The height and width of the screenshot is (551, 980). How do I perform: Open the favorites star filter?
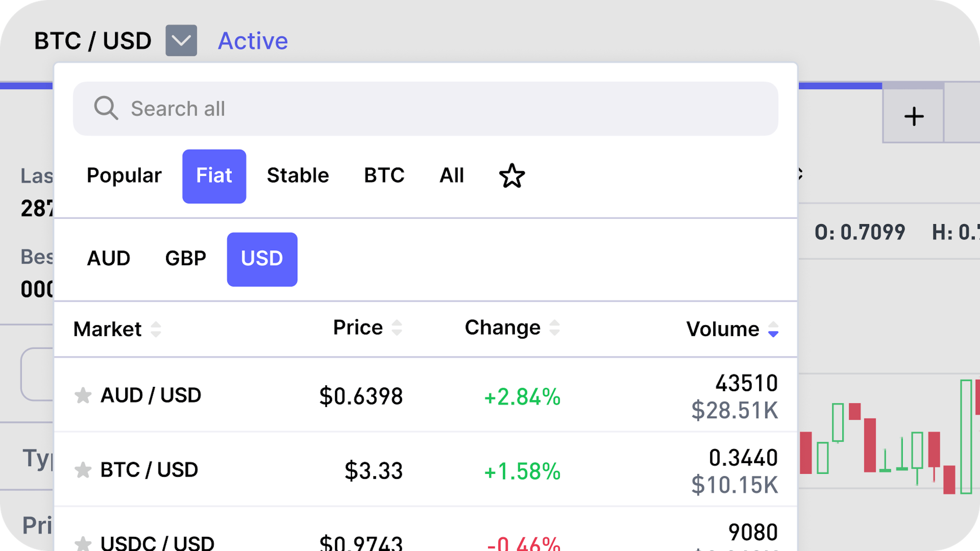pos(512,176)
